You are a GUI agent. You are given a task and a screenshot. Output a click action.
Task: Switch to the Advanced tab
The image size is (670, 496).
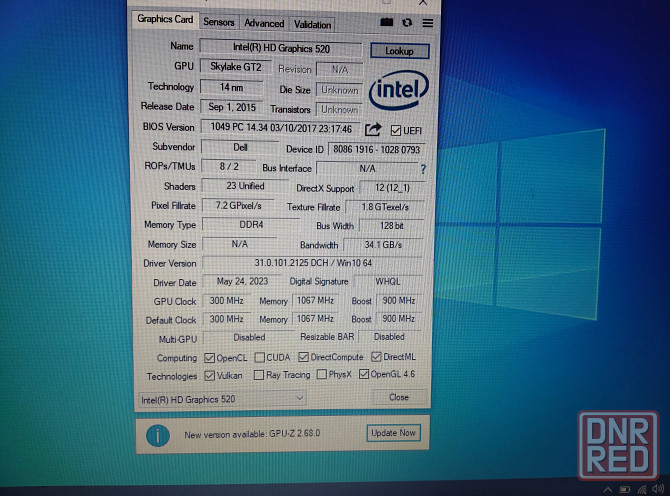[264, 23]
